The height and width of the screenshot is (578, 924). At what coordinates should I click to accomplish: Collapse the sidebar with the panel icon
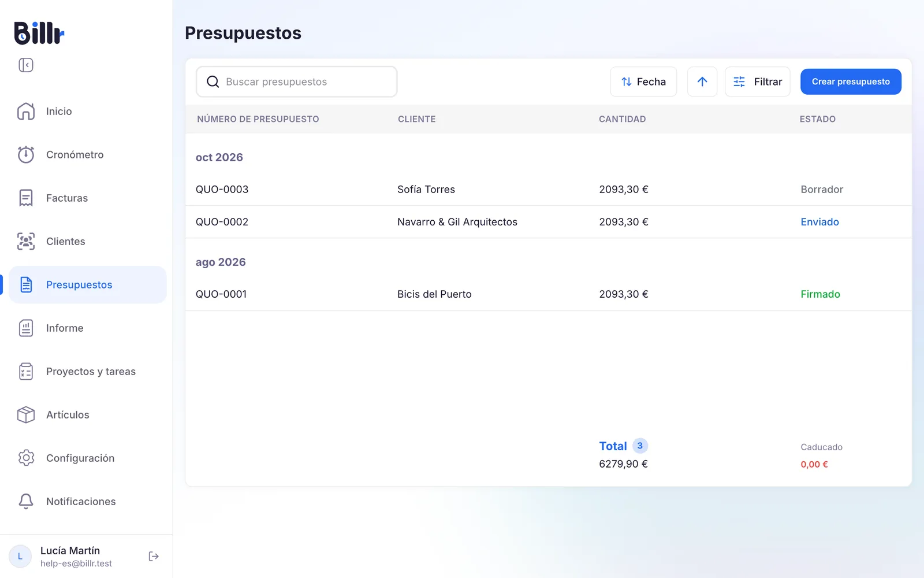point(26,65)
